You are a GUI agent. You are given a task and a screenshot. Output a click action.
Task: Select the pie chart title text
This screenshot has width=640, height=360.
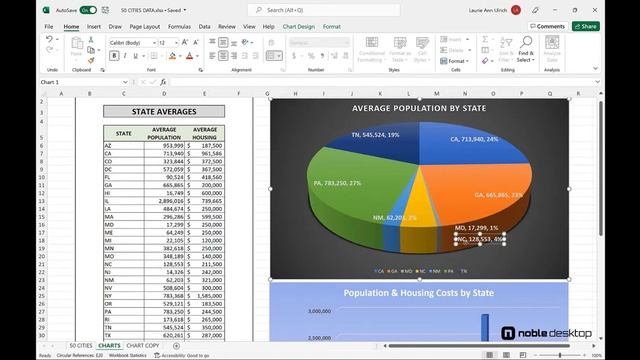pyautogui.click(x=419, y=109)
